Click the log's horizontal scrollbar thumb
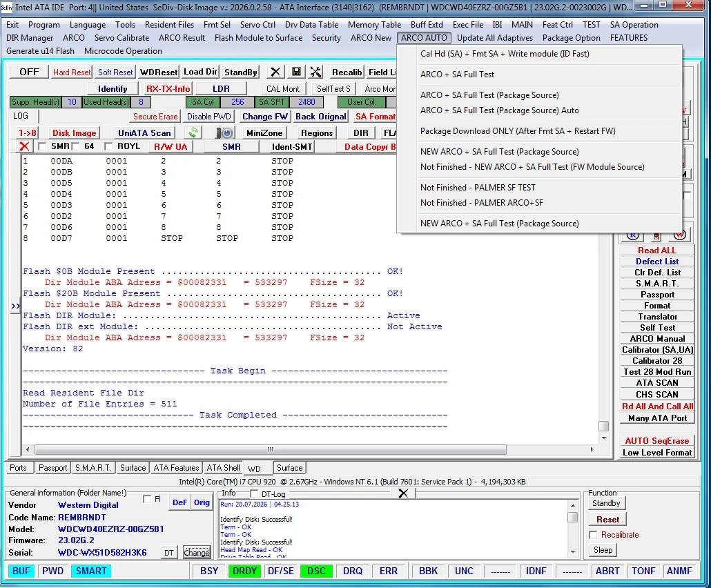This screenshot has height=588, width=711. coord(271,449)
